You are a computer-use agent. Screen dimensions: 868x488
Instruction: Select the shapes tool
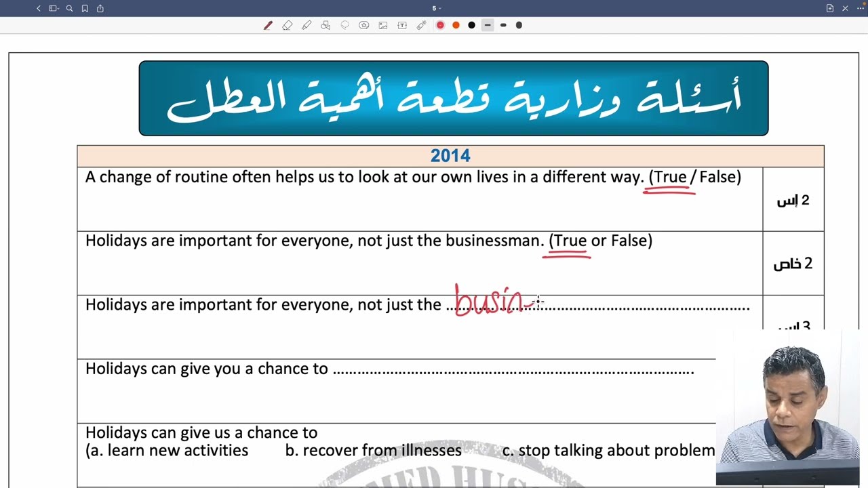(325, 25)
